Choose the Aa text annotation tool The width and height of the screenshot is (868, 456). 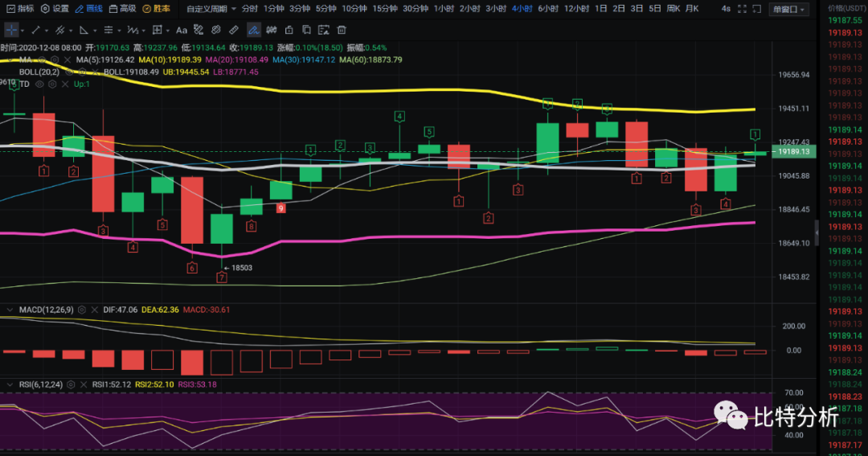click(x=181, y=30)
